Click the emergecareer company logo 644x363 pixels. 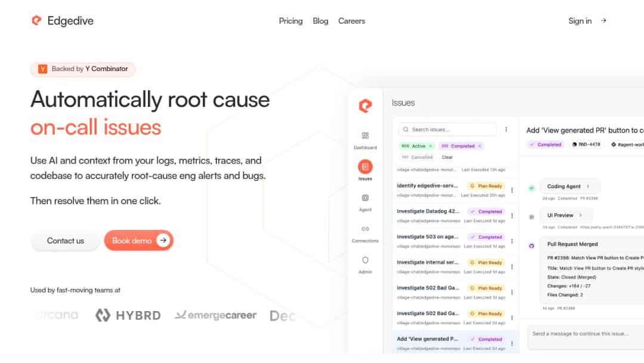click(216, 315)
